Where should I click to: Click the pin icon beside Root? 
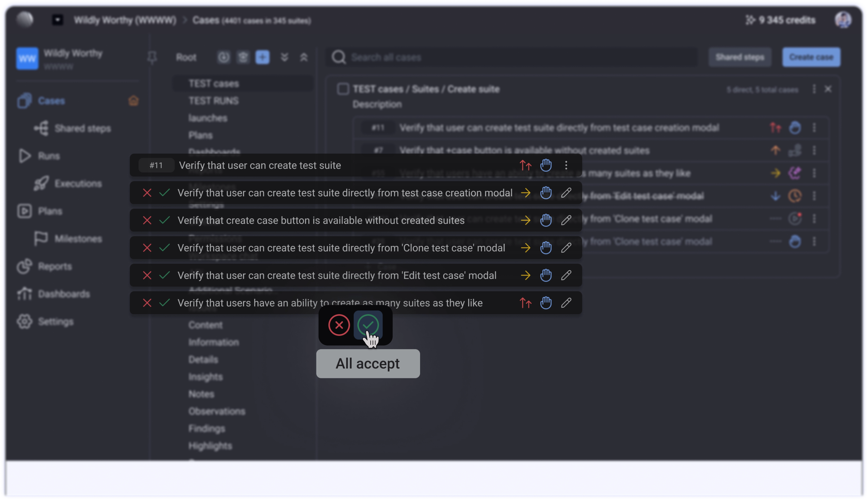pos(152,57)
